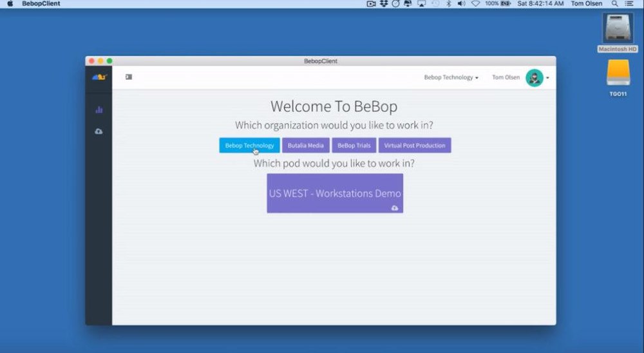This screenshot has width=644, height=353.
Task: Click the cloud icon on pod tile
Action: click(x=395, y=208)
